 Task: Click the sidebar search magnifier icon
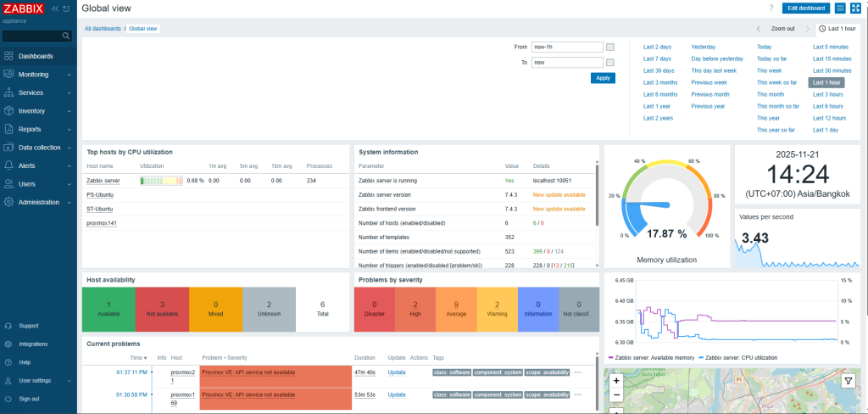[x=67, y=36]
